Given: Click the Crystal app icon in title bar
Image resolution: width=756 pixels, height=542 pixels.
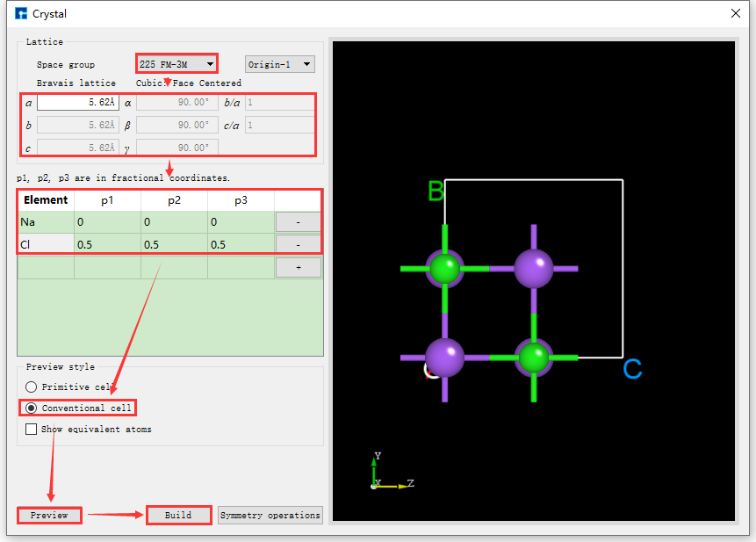Looking at the screenshot, I should coord(21,13).
